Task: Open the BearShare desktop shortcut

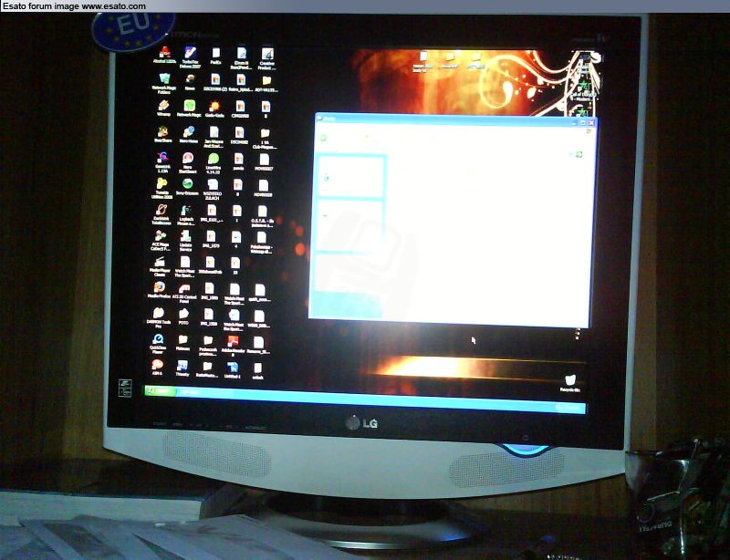Action: [163, 135]
